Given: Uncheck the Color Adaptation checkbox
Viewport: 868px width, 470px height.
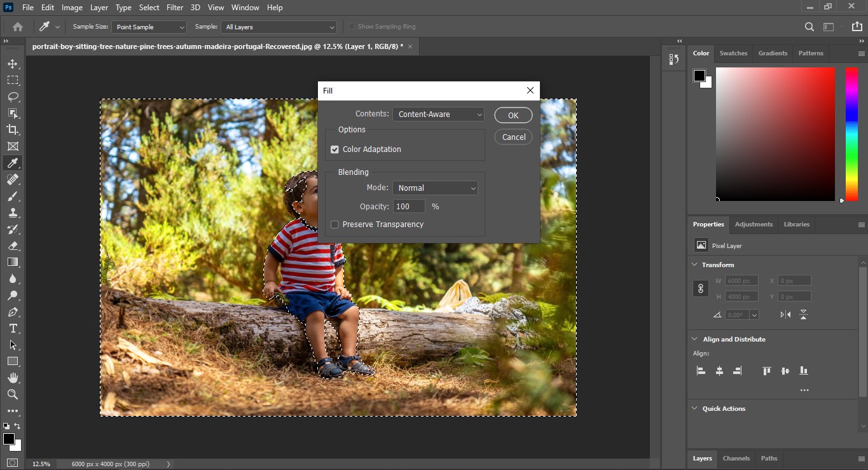Looking at the screenshot, I should point(334,149).
